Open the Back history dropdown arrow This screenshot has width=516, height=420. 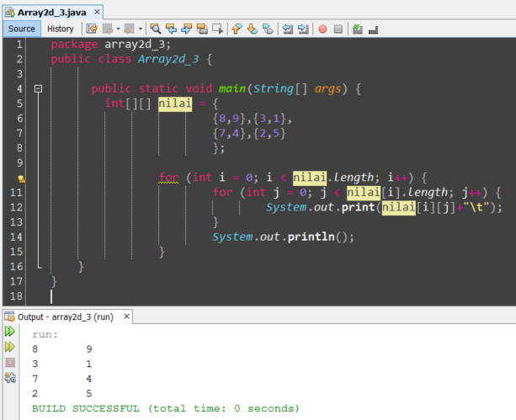[118, 29]
